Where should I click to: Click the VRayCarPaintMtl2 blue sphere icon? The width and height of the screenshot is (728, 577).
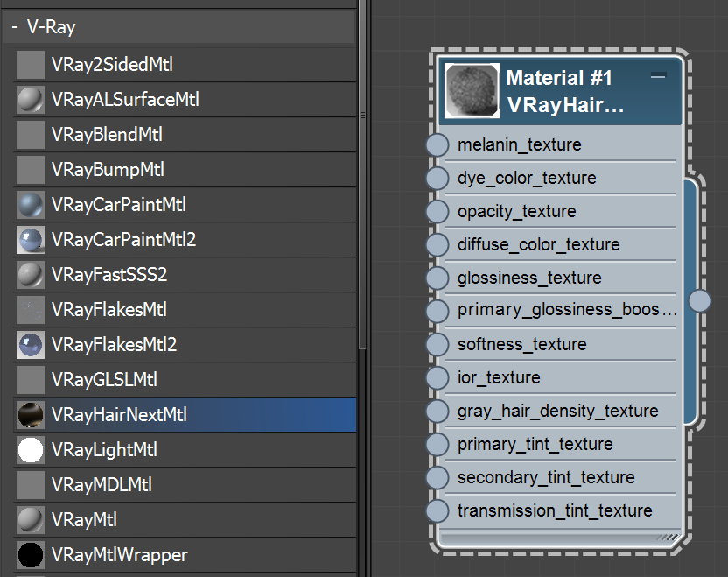[x=30, y=239]
